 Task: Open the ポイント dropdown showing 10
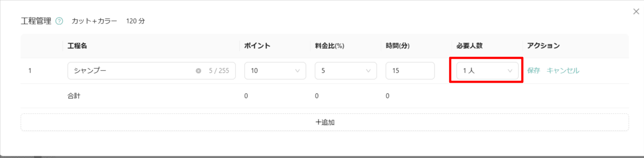click(276, 71)
